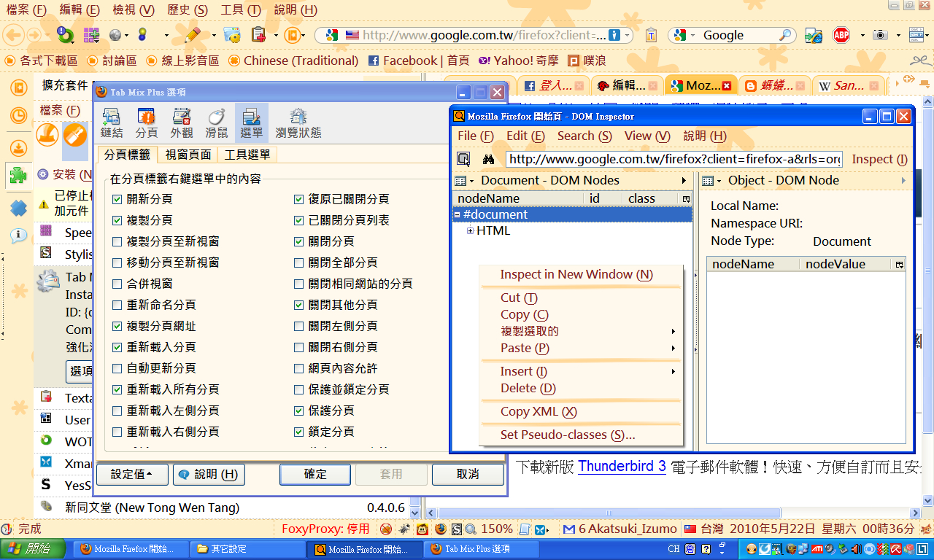Click the Adblock Plus ABP toolbar icon
Image resolution: width=934 pixels, height=560 pixels.
(x=841, y=35)
